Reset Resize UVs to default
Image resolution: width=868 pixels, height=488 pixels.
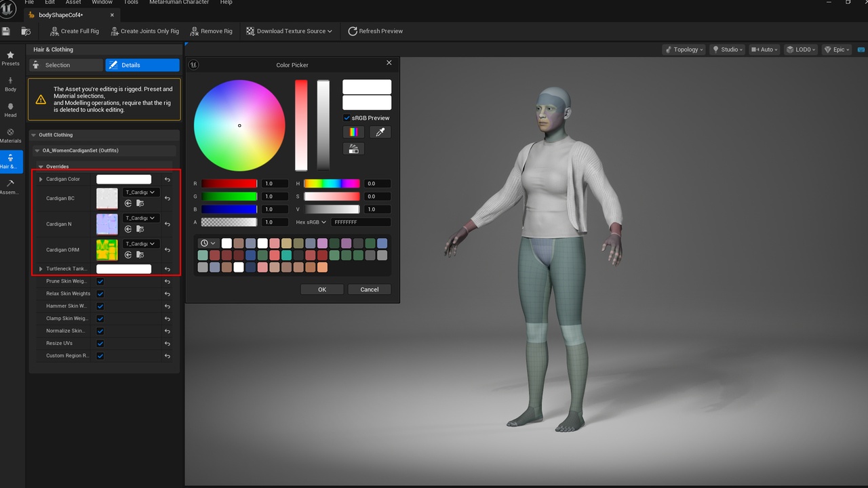167,344
